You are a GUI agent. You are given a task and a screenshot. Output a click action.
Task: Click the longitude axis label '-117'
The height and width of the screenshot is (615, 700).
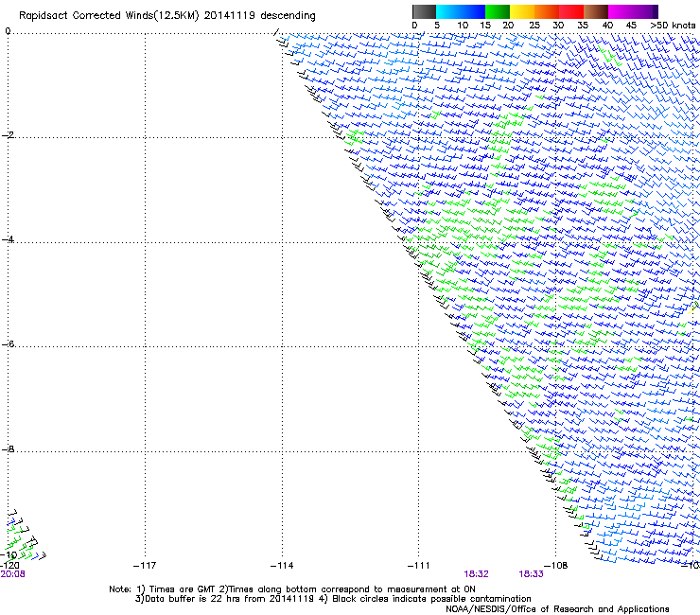145,566
